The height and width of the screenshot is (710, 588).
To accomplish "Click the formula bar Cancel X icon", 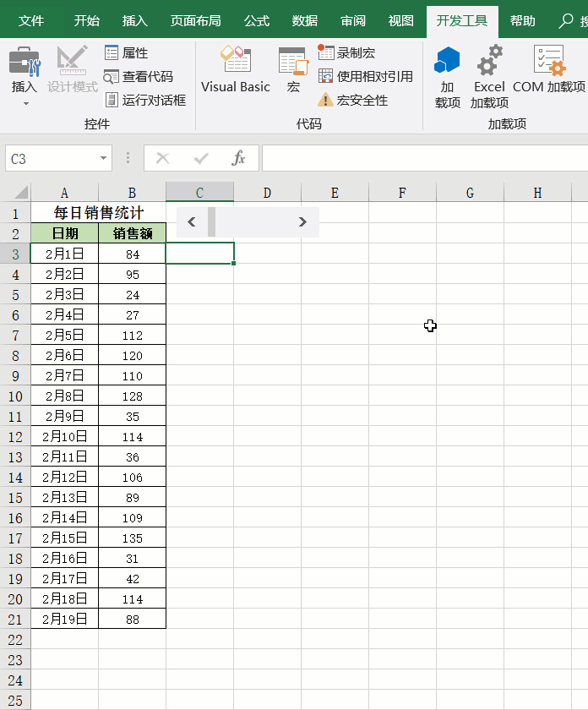I will 162,158.
